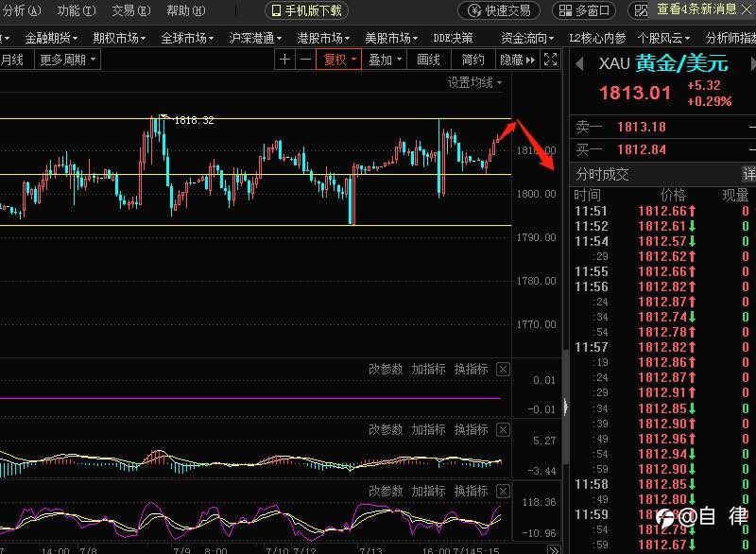The image size is (756, 554).
Task: Click 改参数 in MACD panel
Action: [x=386, y=429]
